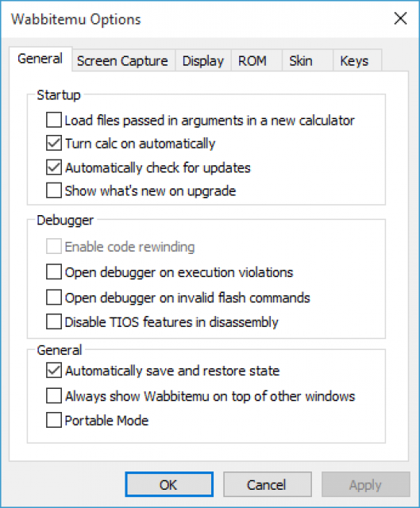The height and width of the screenshot is (508, 420).
Task: Enable Load files passed in arguments checkbox
Action: (x=54, y=120)
